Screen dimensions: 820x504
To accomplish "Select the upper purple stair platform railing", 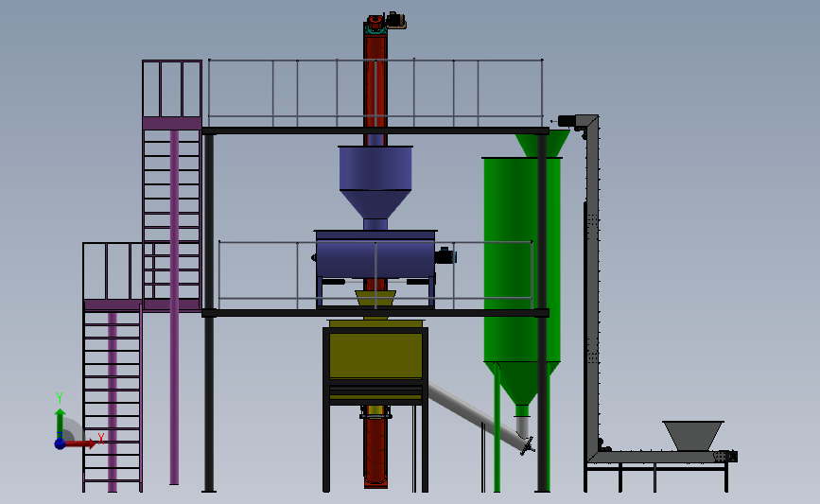I will [172, 89].
